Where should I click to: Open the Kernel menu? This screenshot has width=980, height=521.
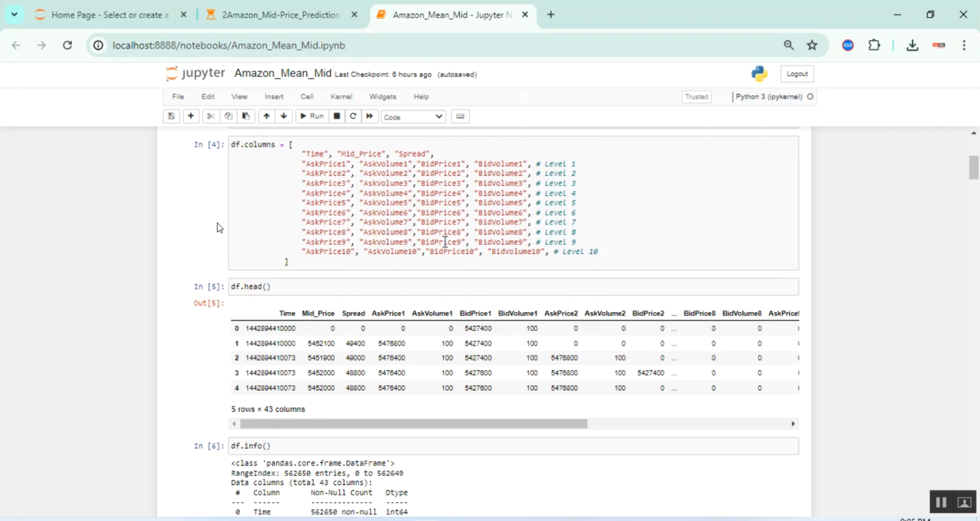tap(341, 97)
